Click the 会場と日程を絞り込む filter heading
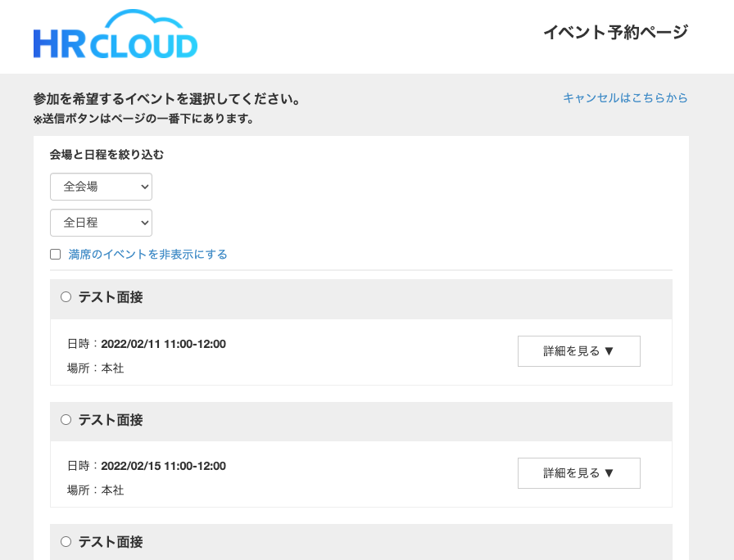Viewport: 734px width, 560px height. click(x=106, y=155)
